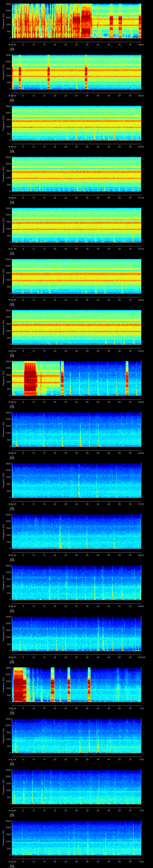Select the large red burst in the 8:54 spectrogram

click(x=30, y=378)
